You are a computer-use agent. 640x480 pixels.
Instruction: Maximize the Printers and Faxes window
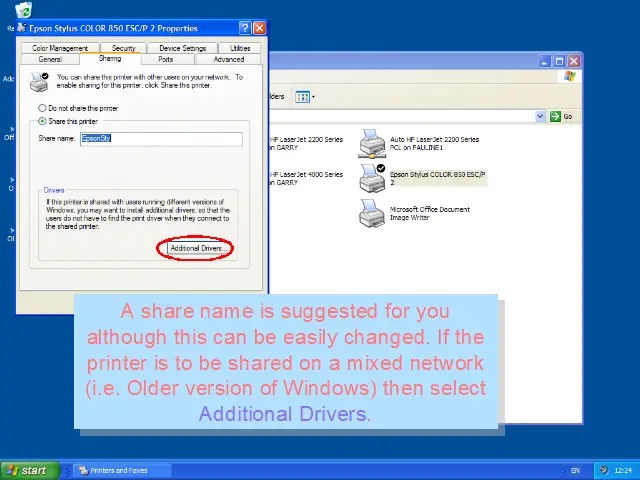point(559,61)
